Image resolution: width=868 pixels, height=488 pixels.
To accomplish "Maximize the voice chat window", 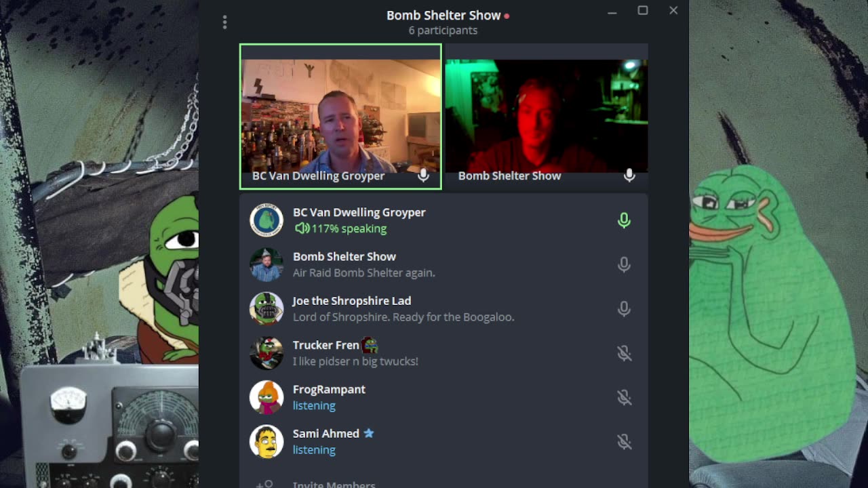I will (x=643, y=10).
